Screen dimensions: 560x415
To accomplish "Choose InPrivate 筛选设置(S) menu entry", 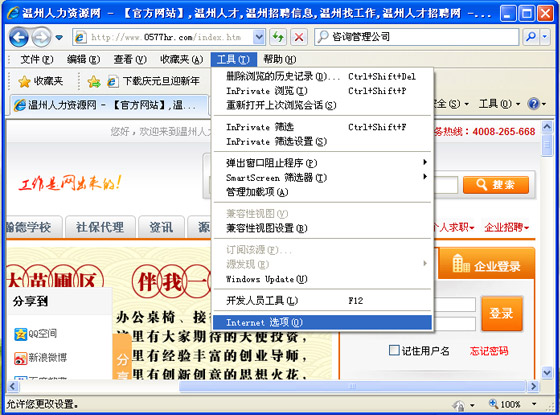I will tap(322, 141).
